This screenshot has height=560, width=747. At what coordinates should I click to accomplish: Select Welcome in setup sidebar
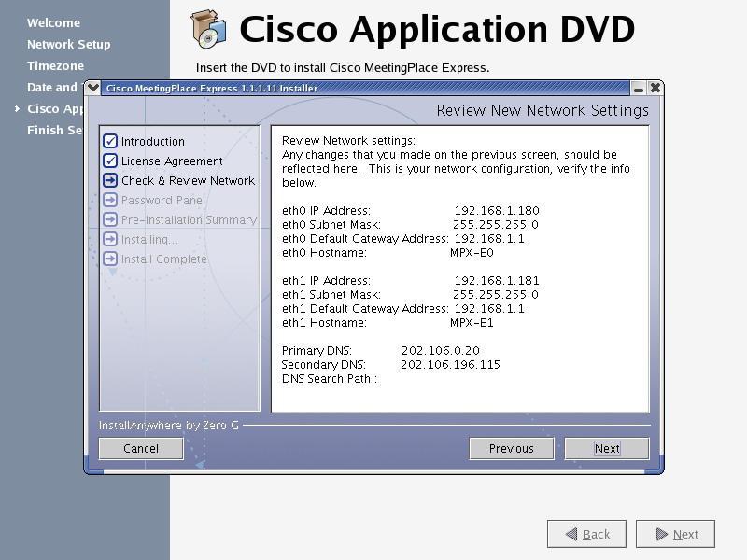click(54, 22)
